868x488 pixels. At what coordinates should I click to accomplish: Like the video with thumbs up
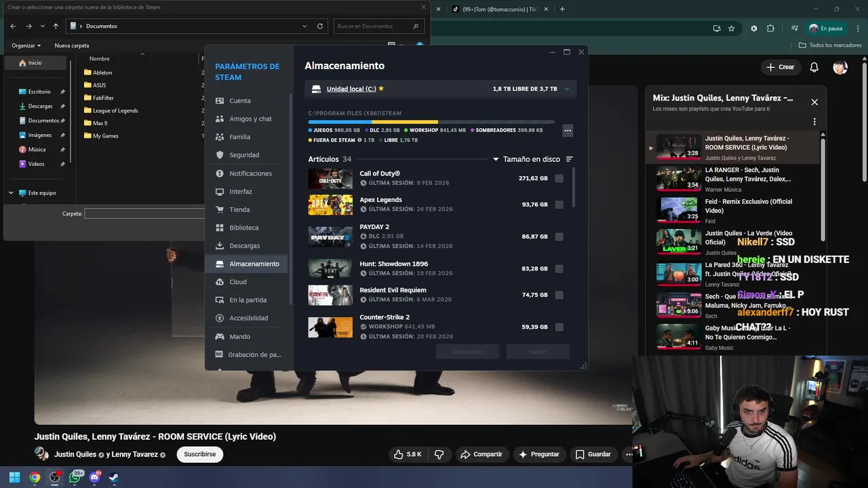click(x=408, y=454)
